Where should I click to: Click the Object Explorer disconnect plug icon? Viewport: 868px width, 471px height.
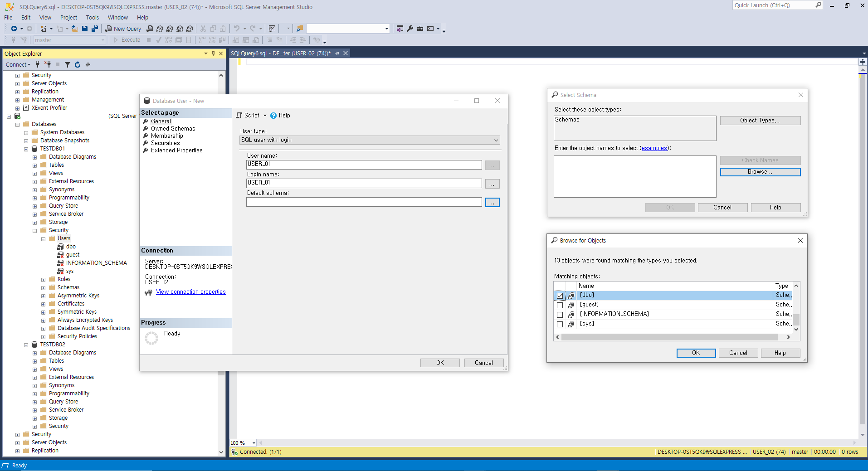click(48, 64)
